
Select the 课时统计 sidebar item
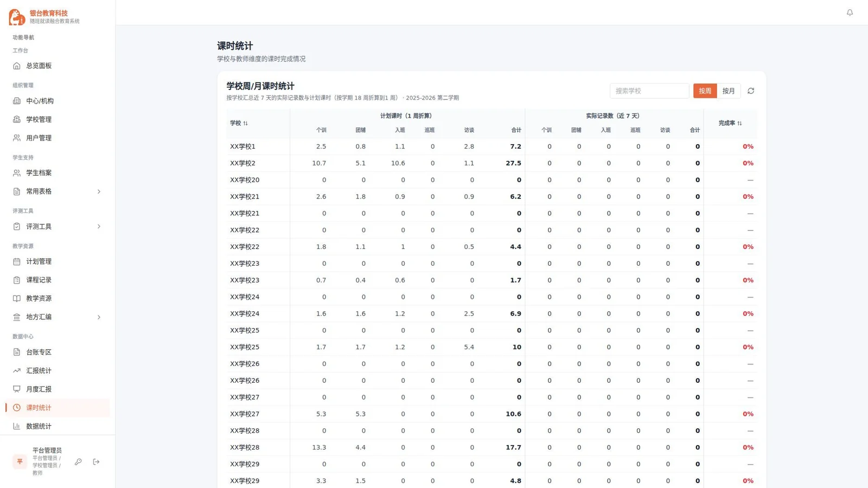click(x=58, y=408)
